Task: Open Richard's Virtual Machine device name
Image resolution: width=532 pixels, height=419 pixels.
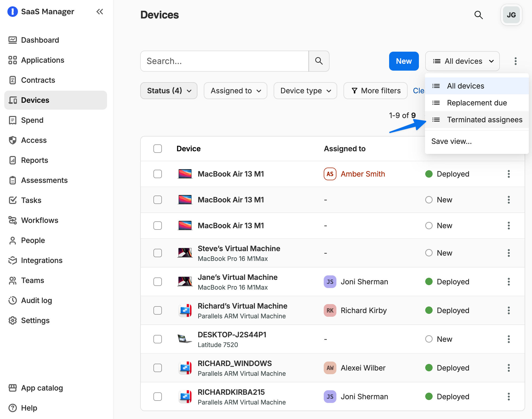Action: tap(243, 306)
